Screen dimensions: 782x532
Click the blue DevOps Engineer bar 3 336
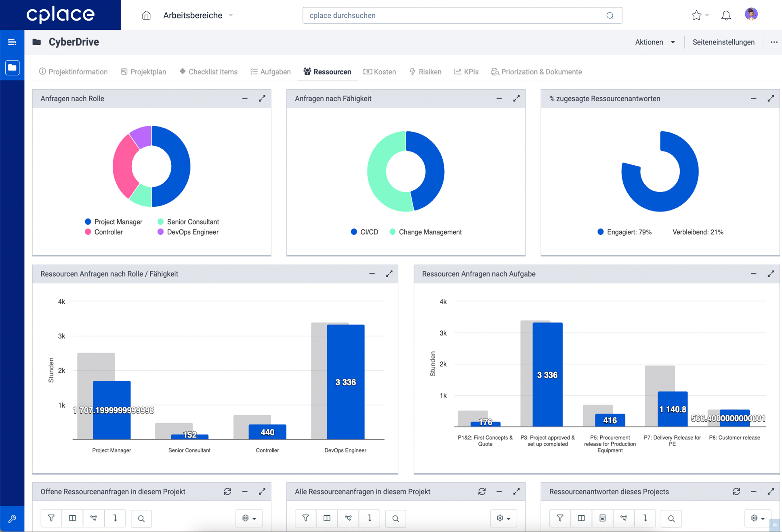(346, 382)
